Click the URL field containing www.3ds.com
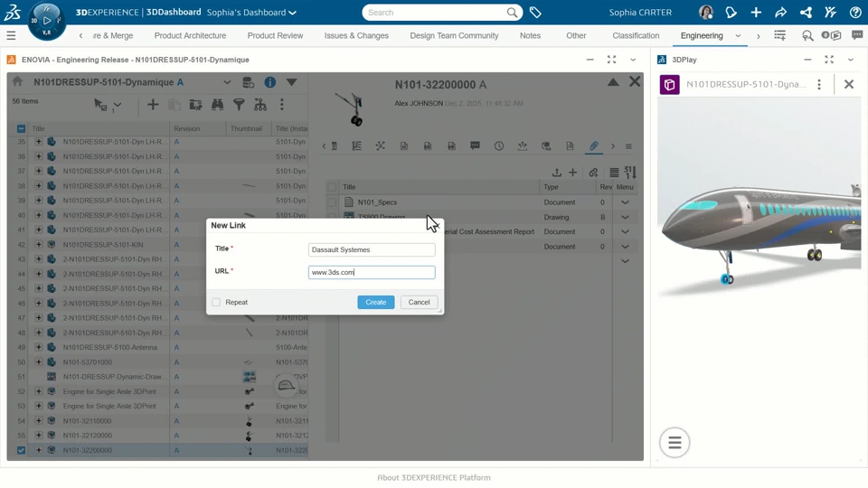This screenshot has height=488, width=868. 372,272
